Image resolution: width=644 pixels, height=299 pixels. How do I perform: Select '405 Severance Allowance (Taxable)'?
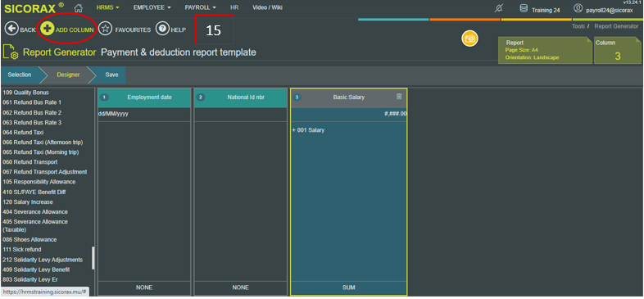click(x=35, y=225)
